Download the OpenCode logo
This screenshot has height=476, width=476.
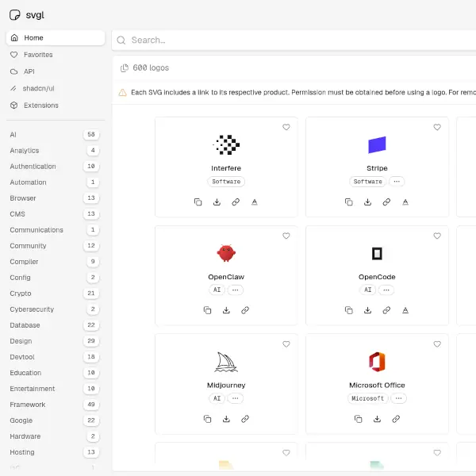367,310
